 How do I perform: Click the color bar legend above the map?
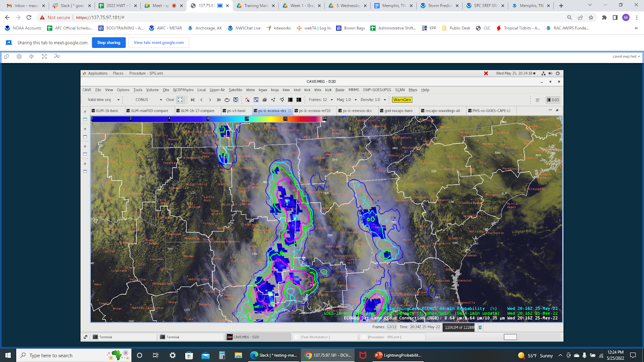pos(208,119)
